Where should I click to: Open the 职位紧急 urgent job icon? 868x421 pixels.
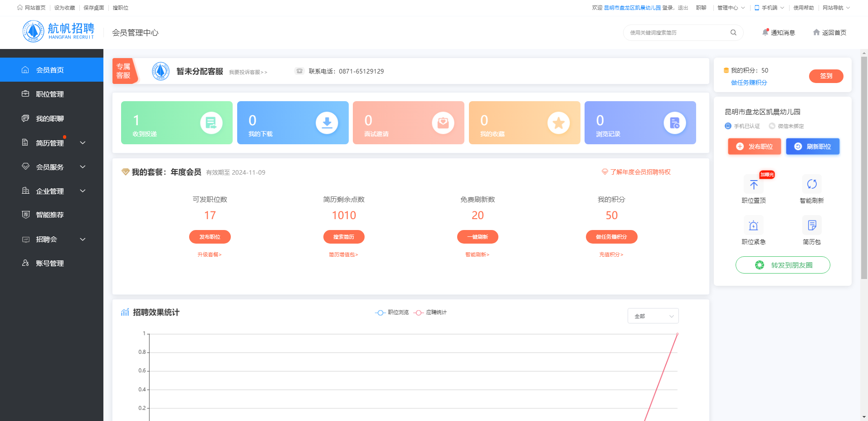[753, 226]
